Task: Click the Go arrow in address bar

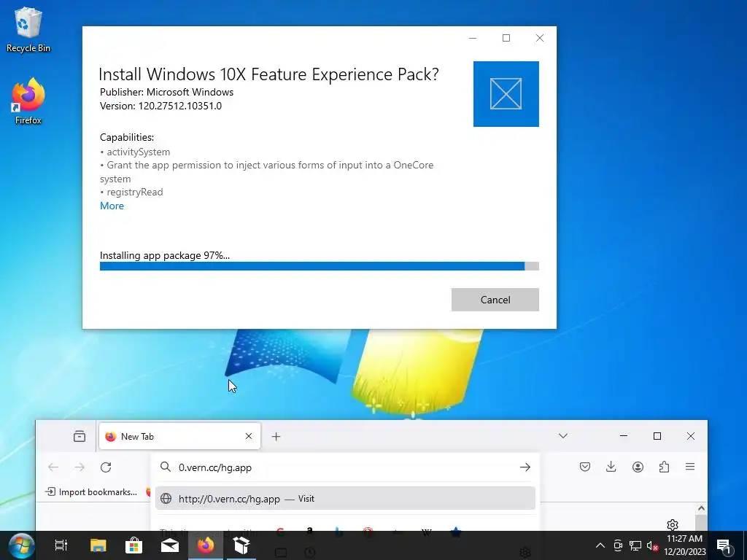Action: (525, 467)
